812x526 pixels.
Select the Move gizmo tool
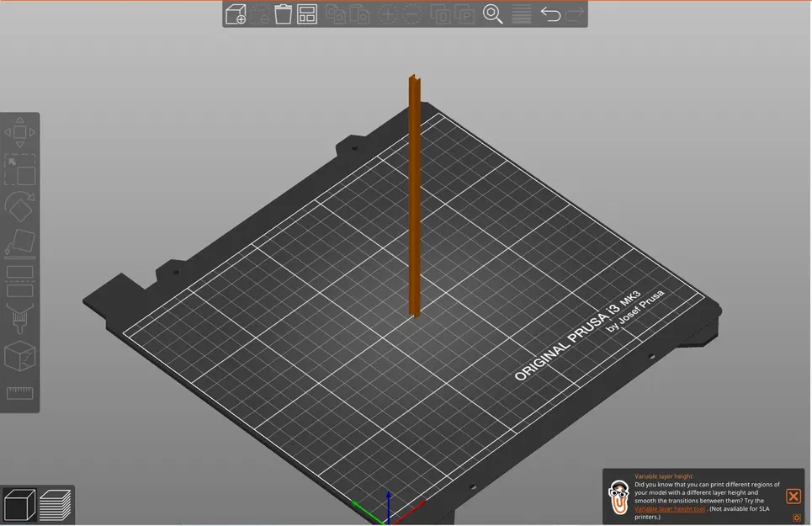(19, 132)
